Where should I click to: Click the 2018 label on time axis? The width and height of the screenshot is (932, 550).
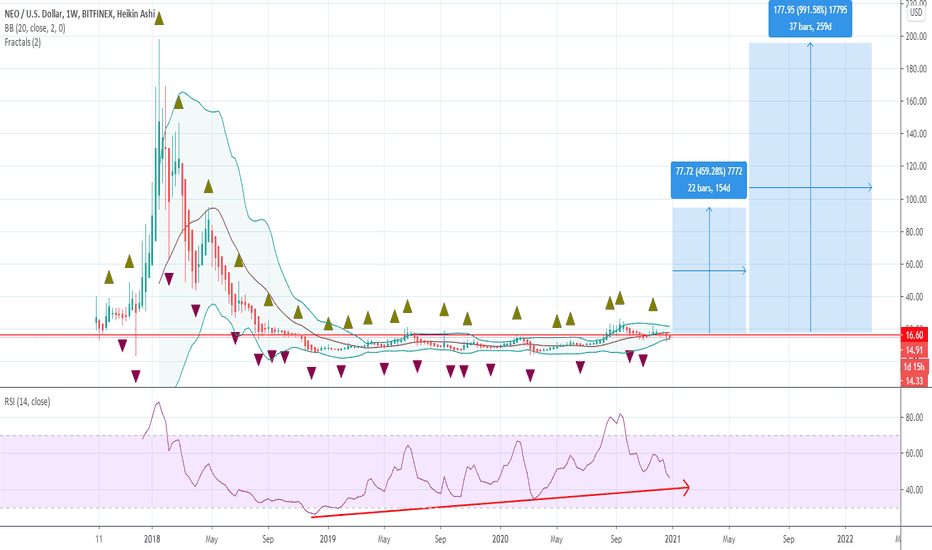[x=152, y=539]
